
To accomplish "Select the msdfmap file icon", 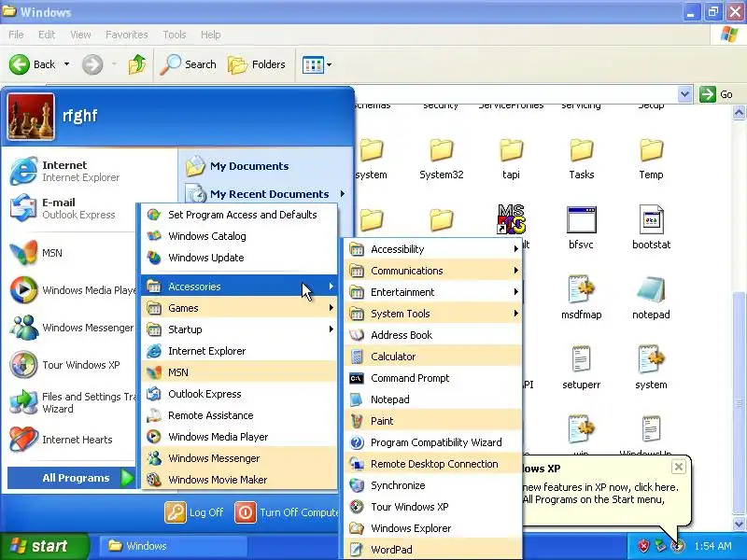I will [581, 289].
